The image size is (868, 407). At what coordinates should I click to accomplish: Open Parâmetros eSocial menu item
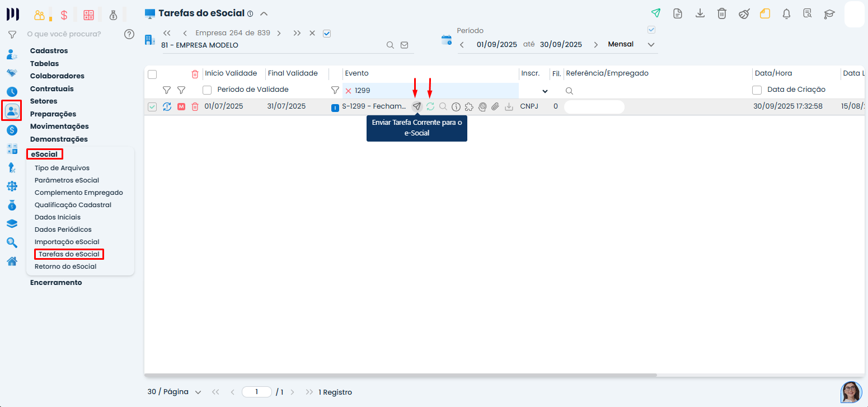pyautogui.click(x=67, y=180)
